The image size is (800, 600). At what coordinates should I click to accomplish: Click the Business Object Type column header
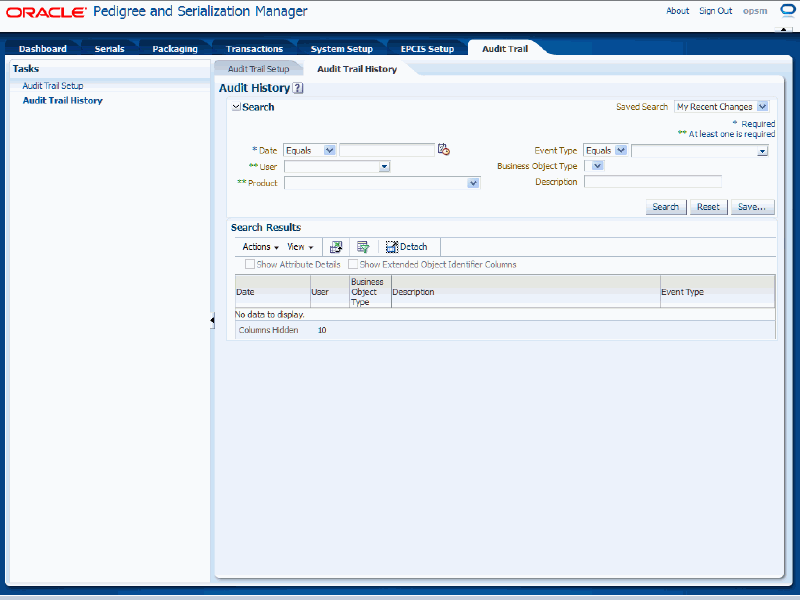[x=370, y=292]
